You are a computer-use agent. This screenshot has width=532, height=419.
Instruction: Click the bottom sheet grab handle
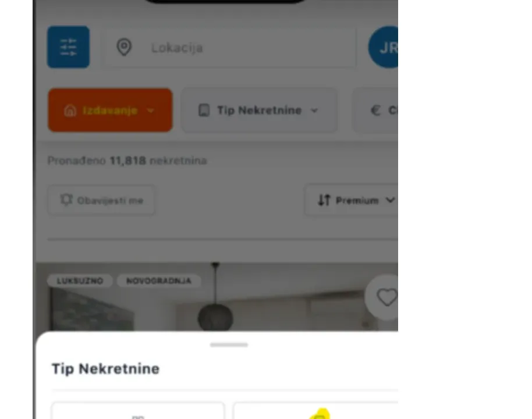[229, 345]
